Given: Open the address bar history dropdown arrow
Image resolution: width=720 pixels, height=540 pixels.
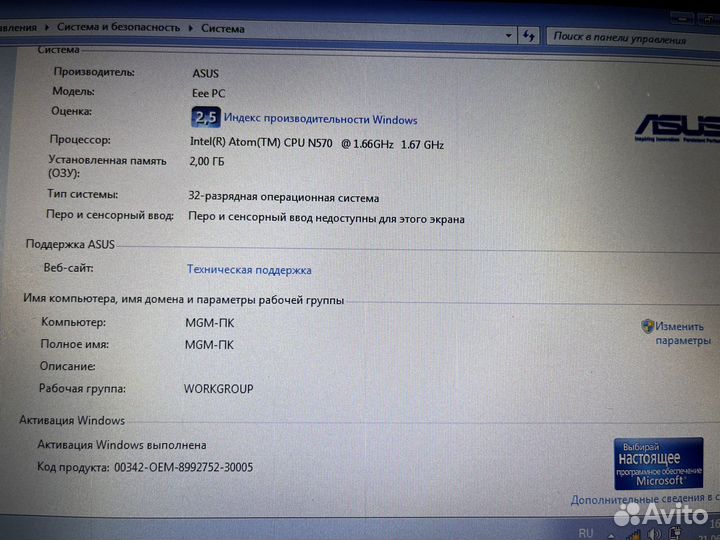Looking at the screenshot, I should click(508, 35).
